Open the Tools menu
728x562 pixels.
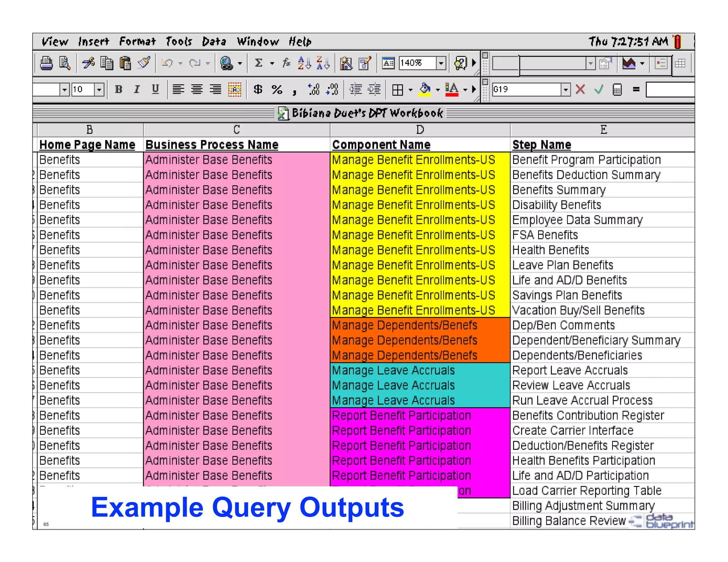click(x=179, y=42)
